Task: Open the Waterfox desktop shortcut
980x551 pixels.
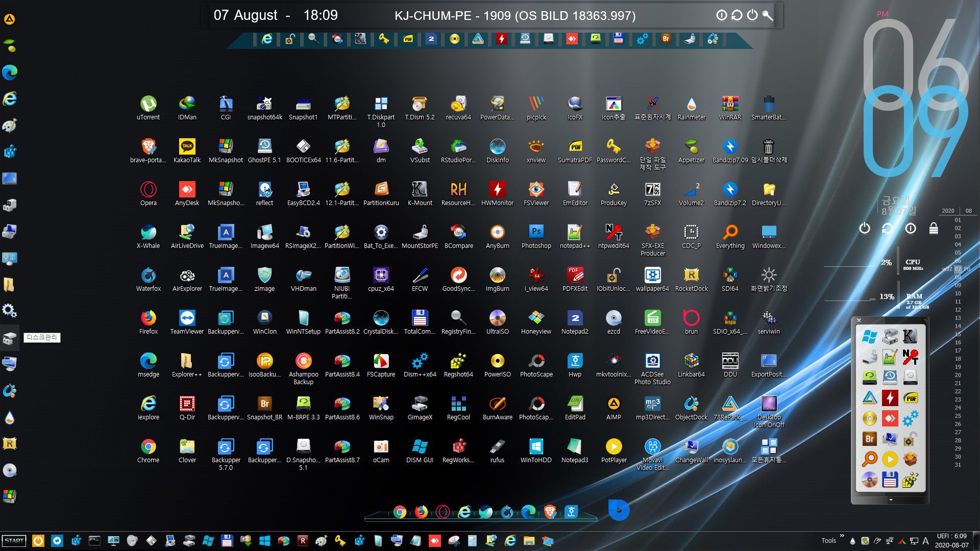Action: coord(148,279)
